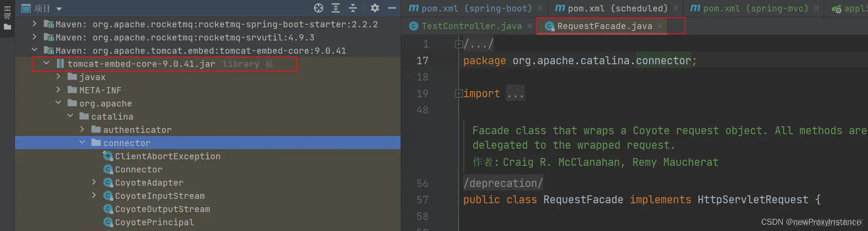Expand the javax folder
Screen dimensions: 868x231
[58, 77]
